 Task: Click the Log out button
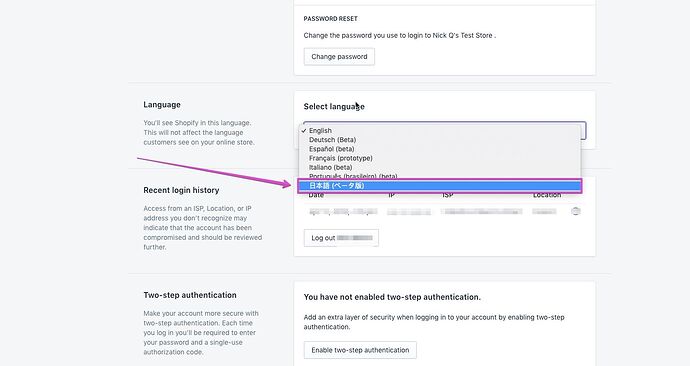coord(341,238)
